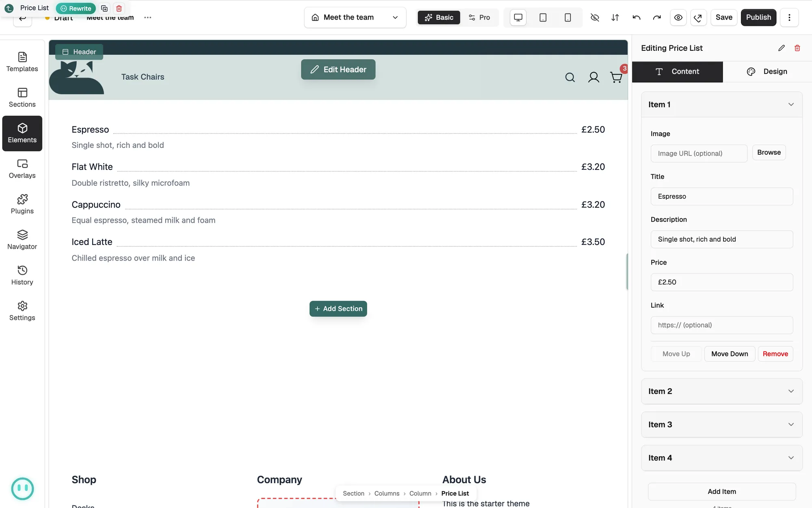The image size is (812, 508).
Task: Switch editor to Pro mode
Action: [x=479, y=17]
